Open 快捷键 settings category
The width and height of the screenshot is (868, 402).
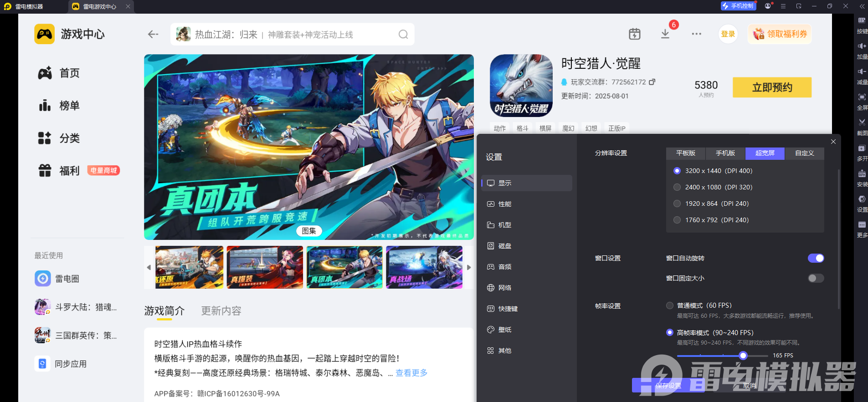(527, 309)
